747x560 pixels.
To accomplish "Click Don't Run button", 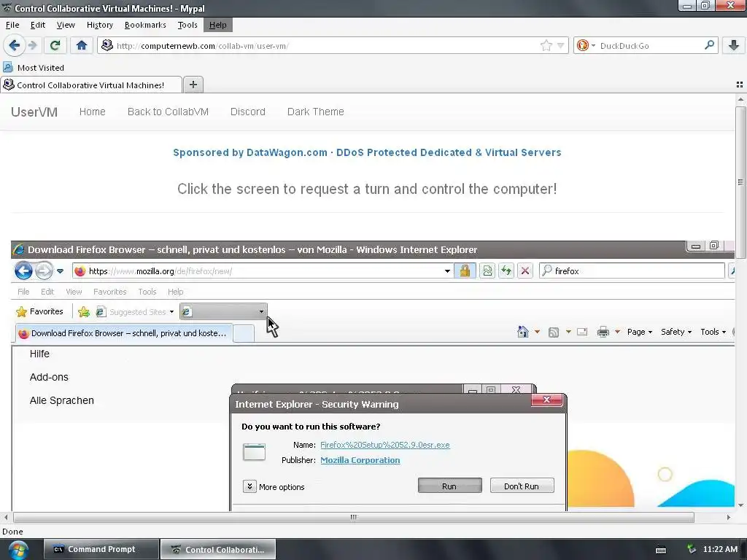I will 522,486.
